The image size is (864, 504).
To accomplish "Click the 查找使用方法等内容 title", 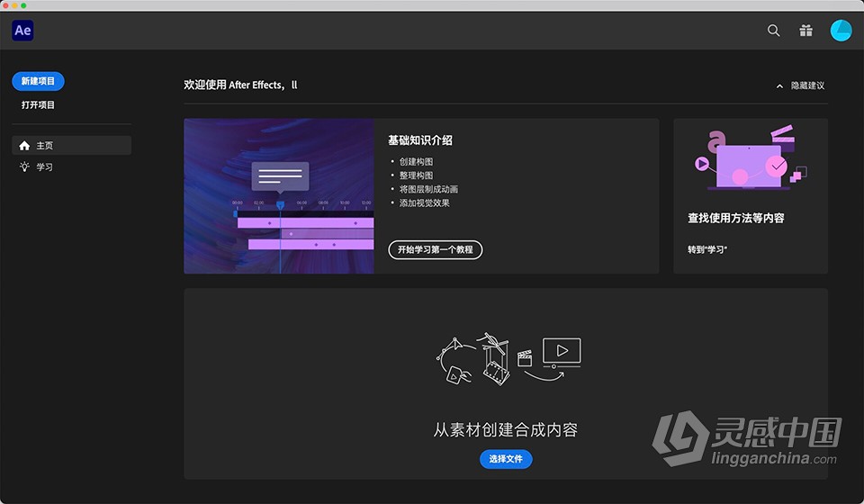I will 735,218.
